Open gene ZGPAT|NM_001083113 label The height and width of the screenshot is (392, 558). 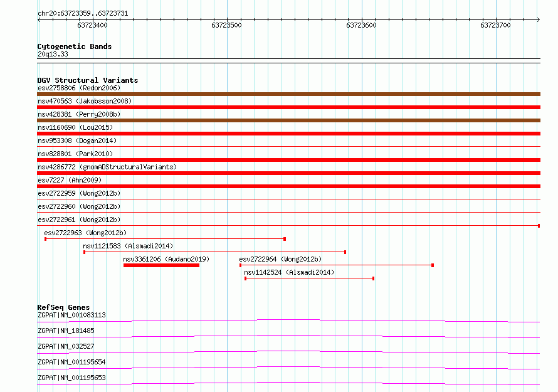click(x=71, y=315)
